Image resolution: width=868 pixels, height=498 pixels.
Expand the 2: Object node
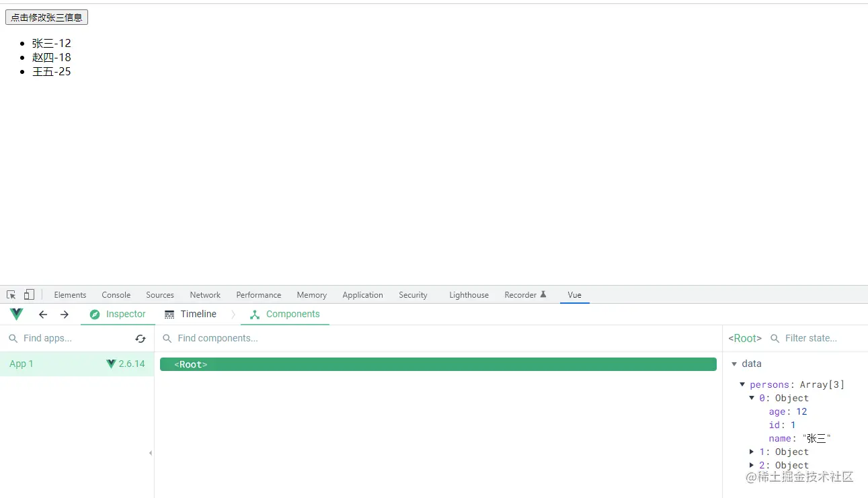(752, 465)
